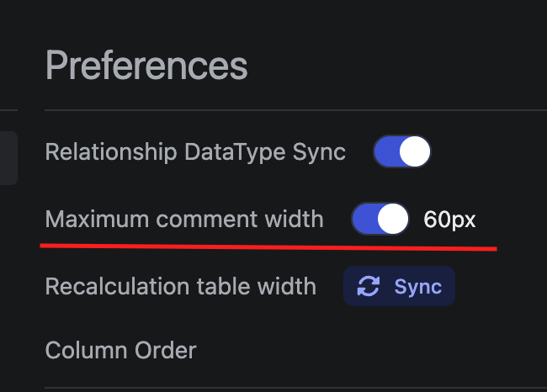Click the "Maximum comment width" label
Image resolution: width=547 pixels, height=392 pixels.
coord(183,220)
